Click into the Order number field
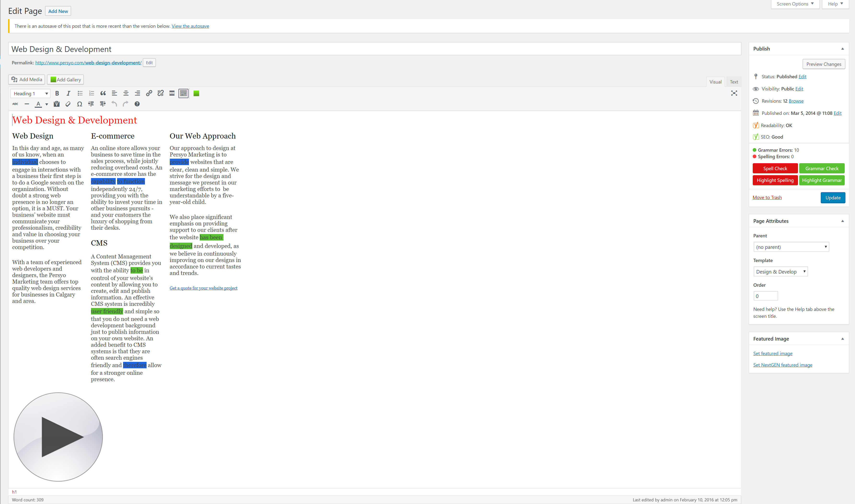The width and height of the screenshot is (855, 504). (765, 296)
